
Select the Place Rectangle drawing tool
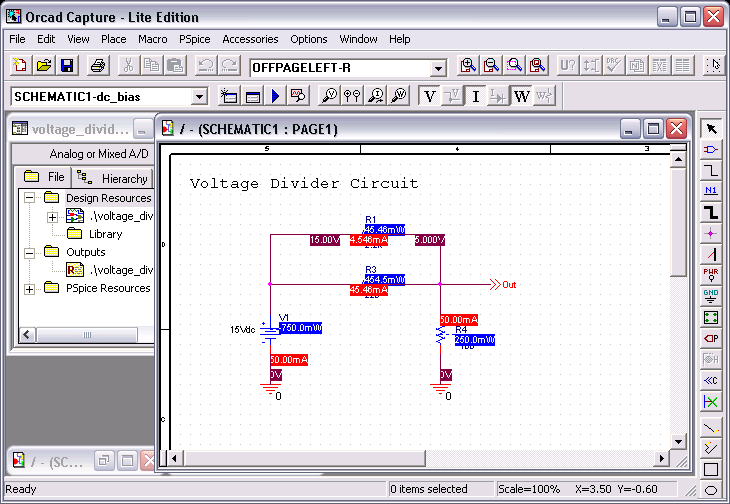point(711,469)
